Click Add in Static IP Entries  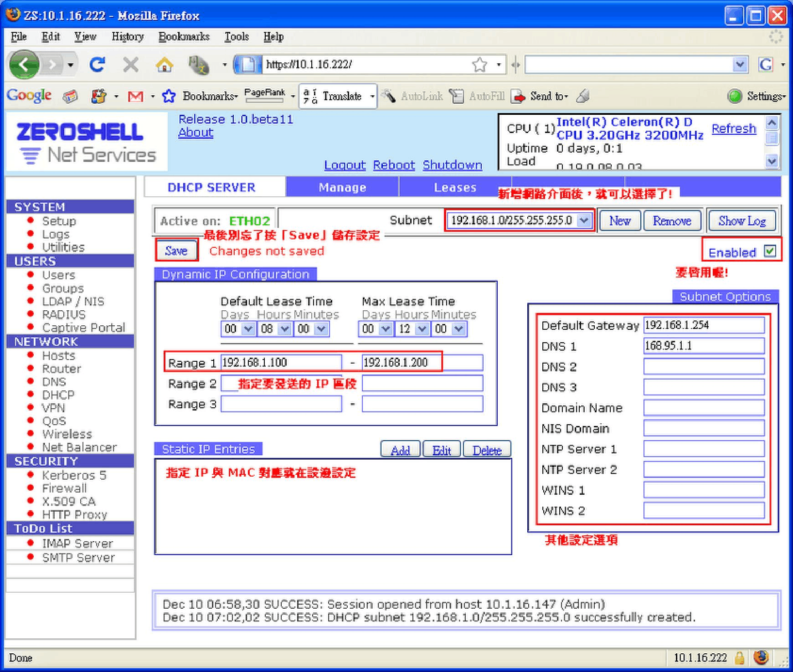click(401, 450)
